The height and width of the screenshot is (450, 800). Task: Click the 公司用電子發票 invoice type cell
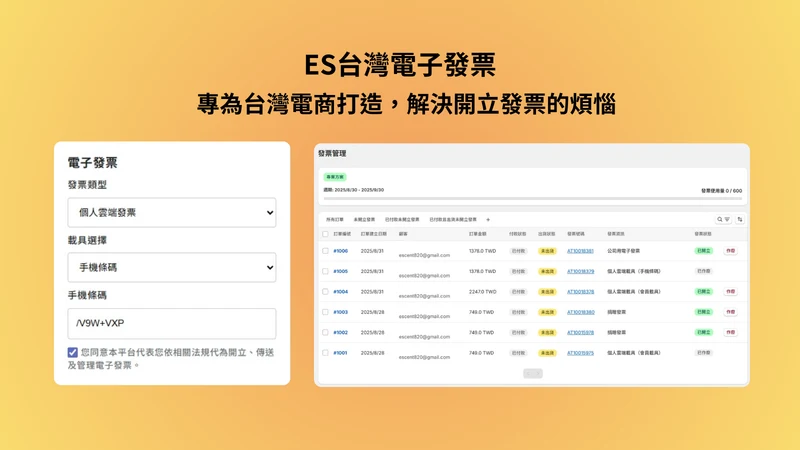(x=623, y=251)
